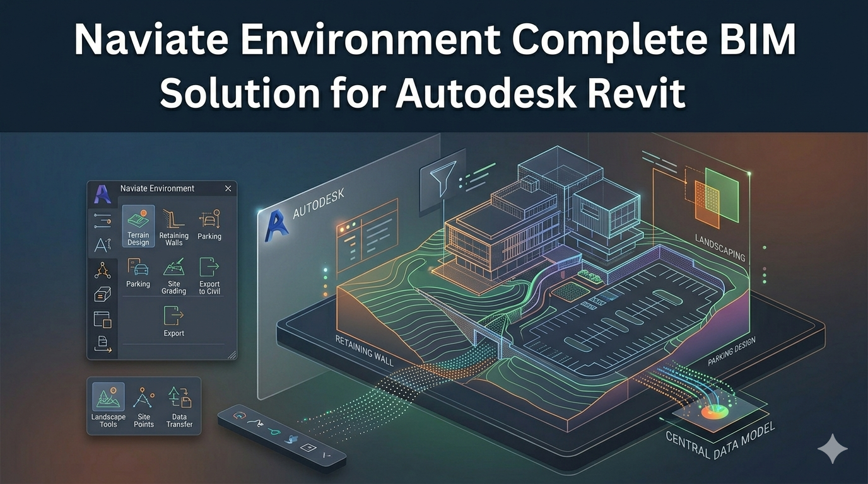Open the sliders settings icon in sidebar

click(102, 220)
